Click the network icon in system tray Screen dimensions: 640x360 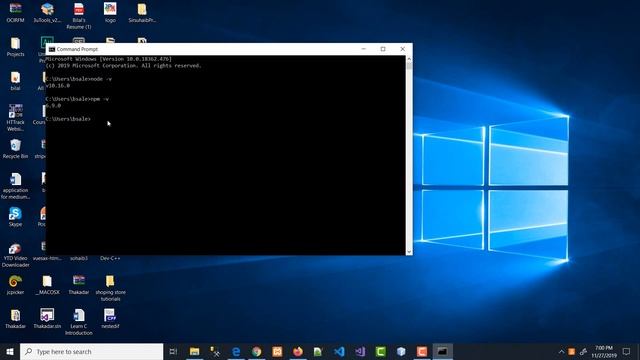pos(583,351)
